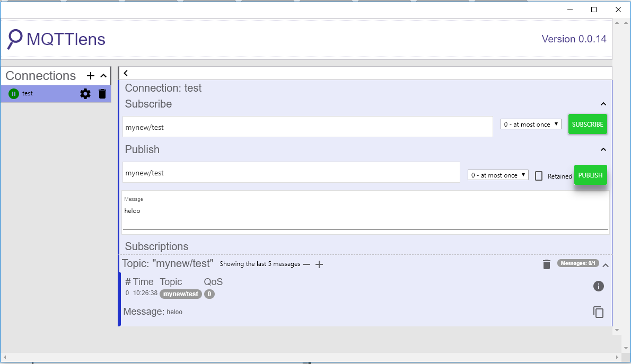Click the 10:26:38 timestamp

[145, 293]
